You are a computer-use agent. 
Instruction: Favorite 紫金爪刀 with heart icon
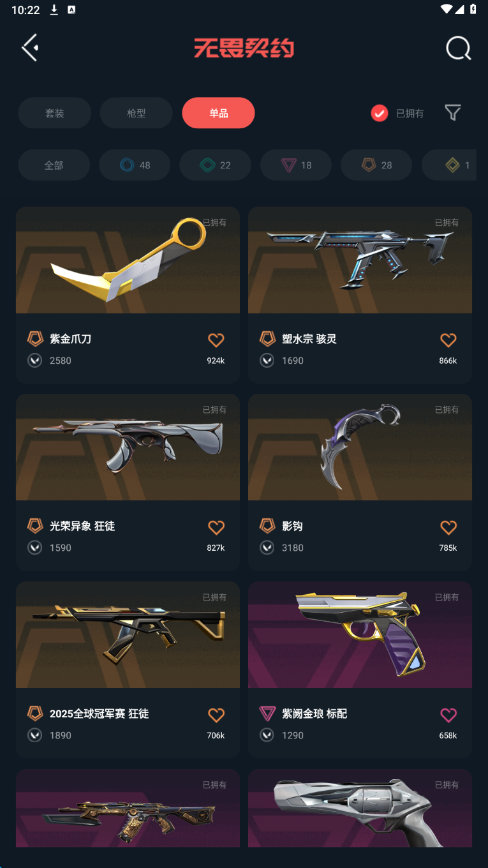tap(216, 340)
